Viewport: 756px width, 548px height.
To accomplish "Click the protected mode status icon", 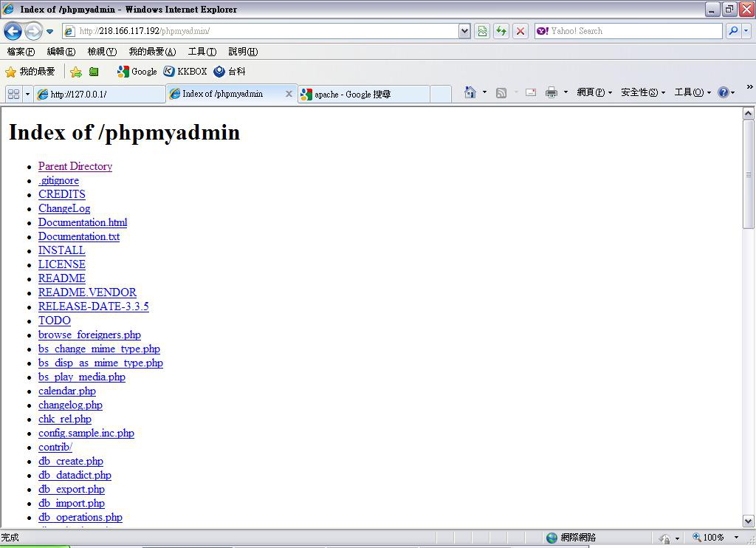I will 665,538.
